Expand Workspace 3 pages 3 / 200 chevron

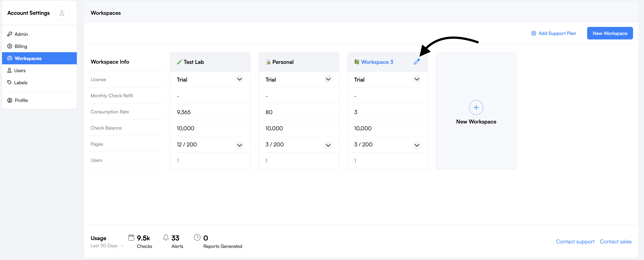click(x=417, y=145)
